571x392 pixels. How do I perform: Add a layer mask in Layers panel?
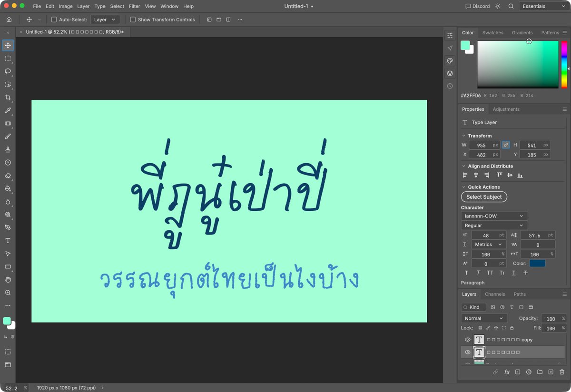[518, 372]
